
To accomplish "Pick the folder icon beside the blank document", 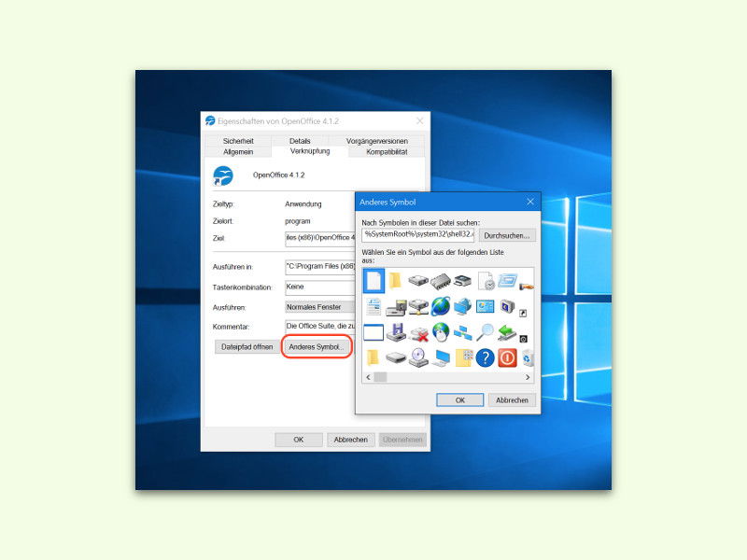I will 395,281.
